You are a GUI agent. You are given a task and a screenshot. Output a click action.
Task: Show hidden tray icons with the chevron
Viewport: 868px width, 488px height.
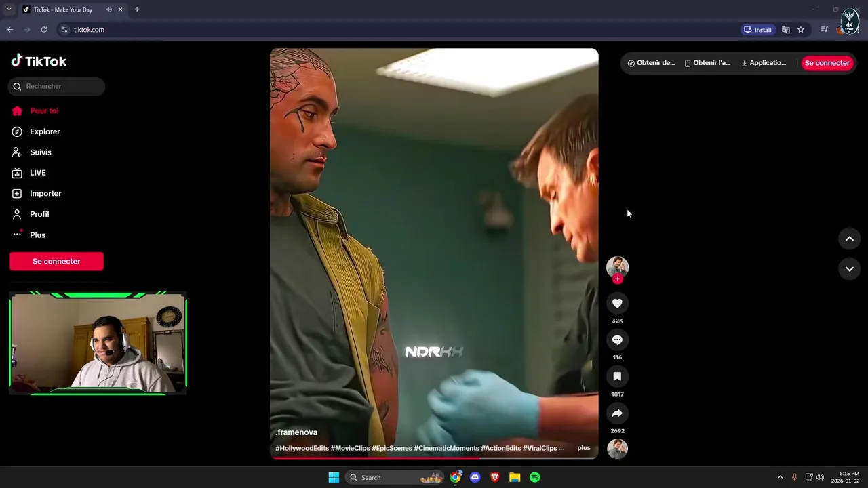point(780,477)
